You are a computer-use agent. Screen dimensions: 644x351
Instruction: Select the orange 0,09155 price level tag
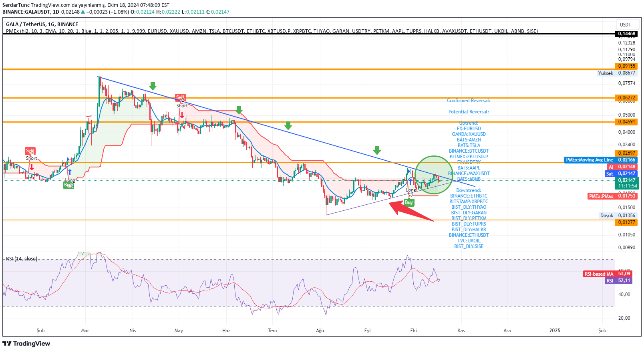[626, 66]
